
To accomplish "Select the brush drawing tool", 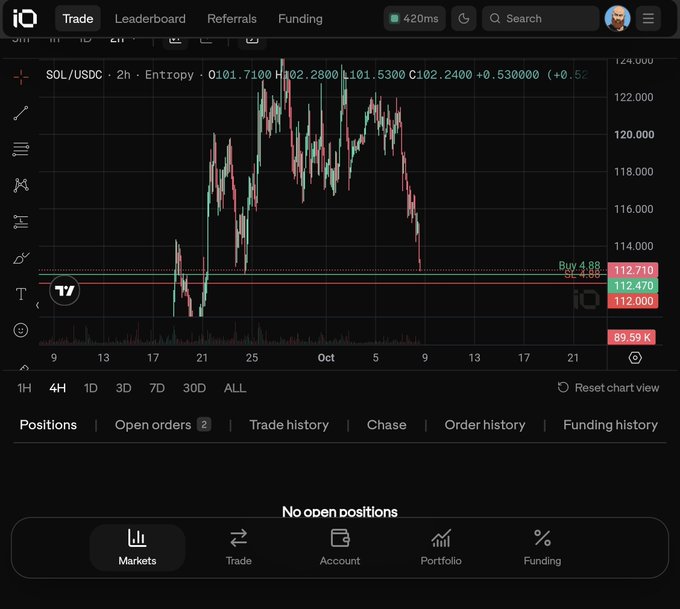I will point(21,258).
